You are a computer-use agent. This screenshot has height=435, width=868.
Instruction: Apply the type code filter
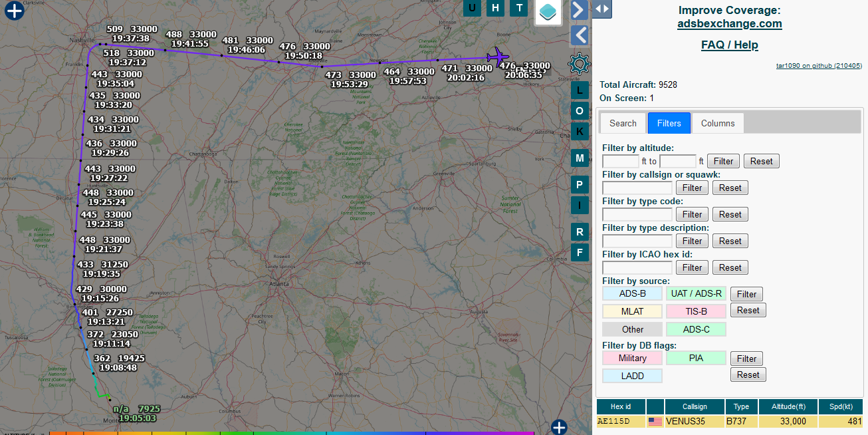pyautogui.click(x=692, y=214)
